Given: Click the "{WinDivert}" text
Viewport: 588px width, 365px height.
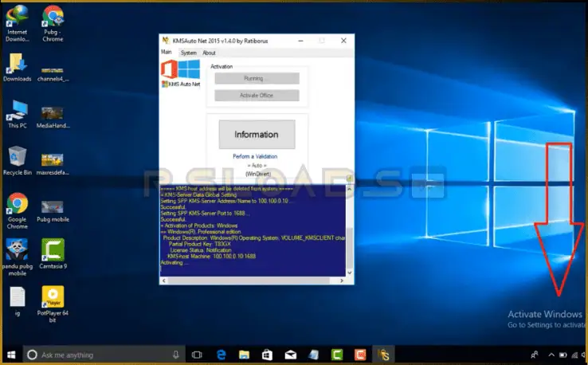Looking at the screenshot, I should pos(258,174).
